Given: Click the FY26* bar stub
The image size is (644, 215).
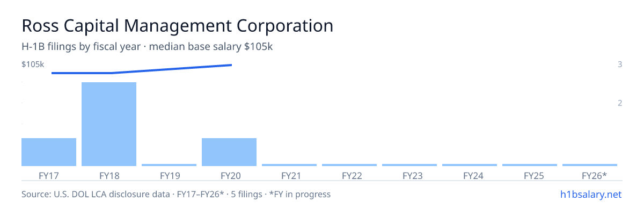Looking at the screenshot, I should pos(590,165).
